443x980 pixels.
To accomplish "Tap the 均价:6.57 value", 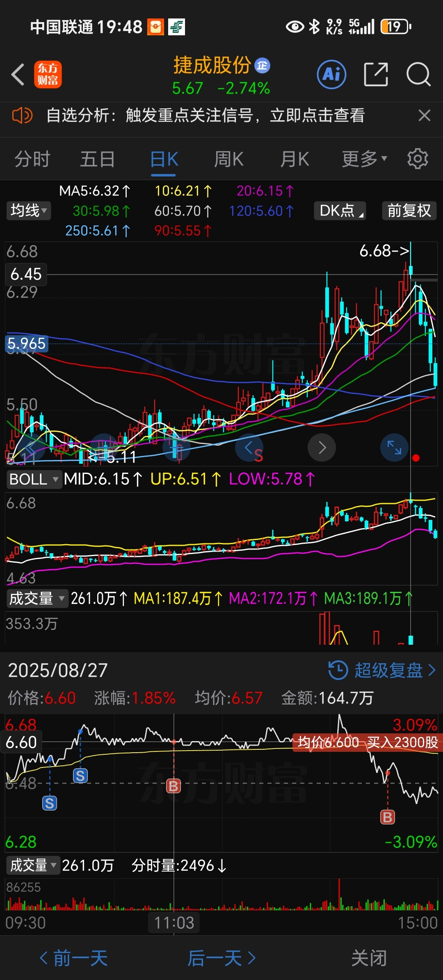I will (228, 698).
